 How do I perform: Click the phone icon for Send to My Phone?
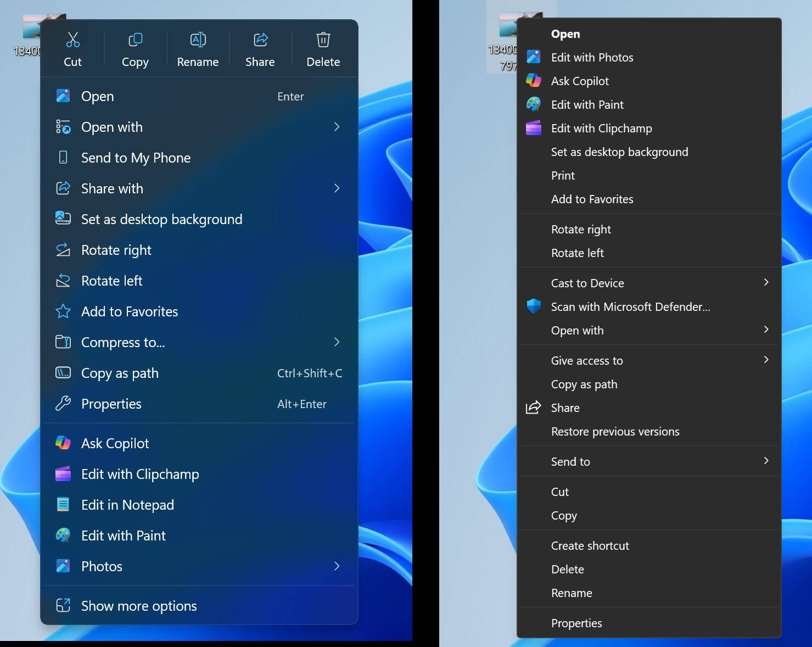click(x=63, y=158)
